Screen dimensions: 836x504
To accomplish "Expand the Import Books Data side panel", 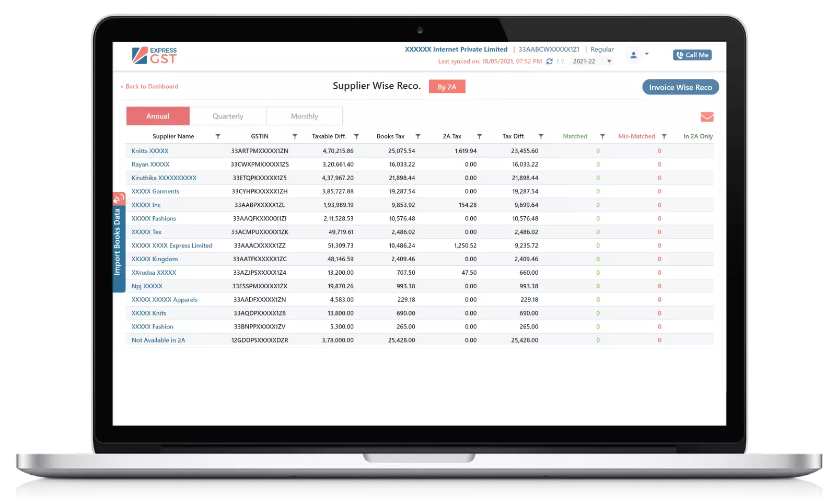I will click(118, 241).
